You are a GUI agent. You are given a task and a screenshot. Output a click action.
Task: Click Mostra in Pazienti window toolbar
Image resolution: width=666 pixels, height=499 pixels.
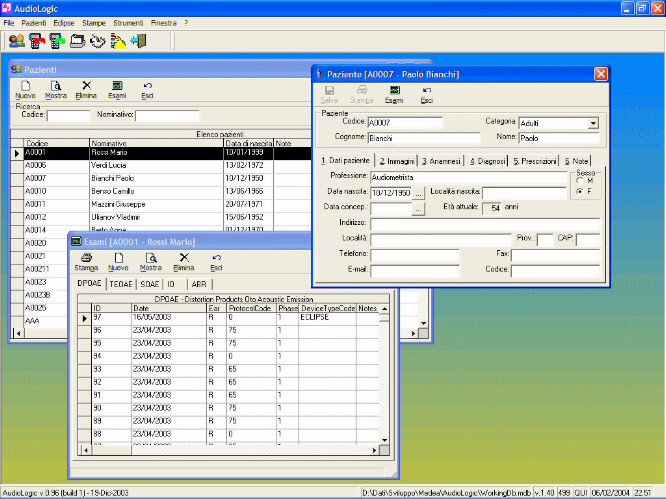tap(56, 90)
